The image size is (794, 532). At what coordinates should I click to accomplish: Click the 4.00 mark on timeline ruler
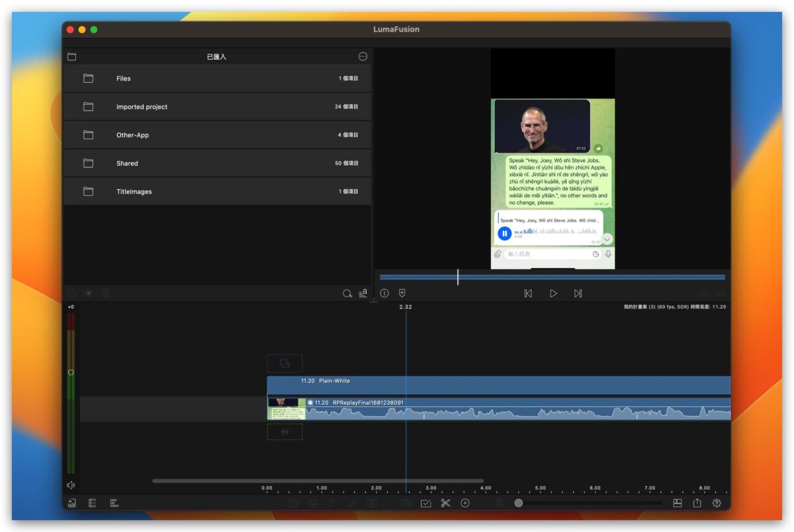(x=485, y=488)
